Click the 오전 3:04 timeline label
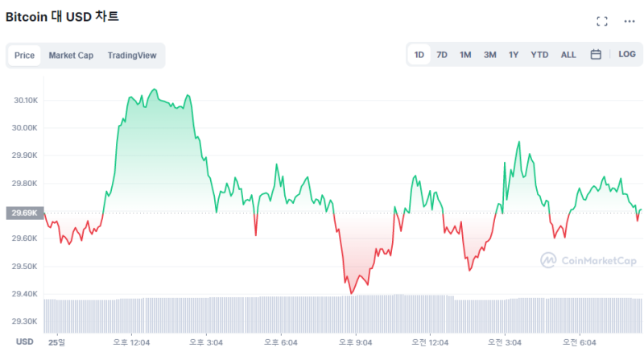Viewport: 644px width, 348px height. (506, 342)
